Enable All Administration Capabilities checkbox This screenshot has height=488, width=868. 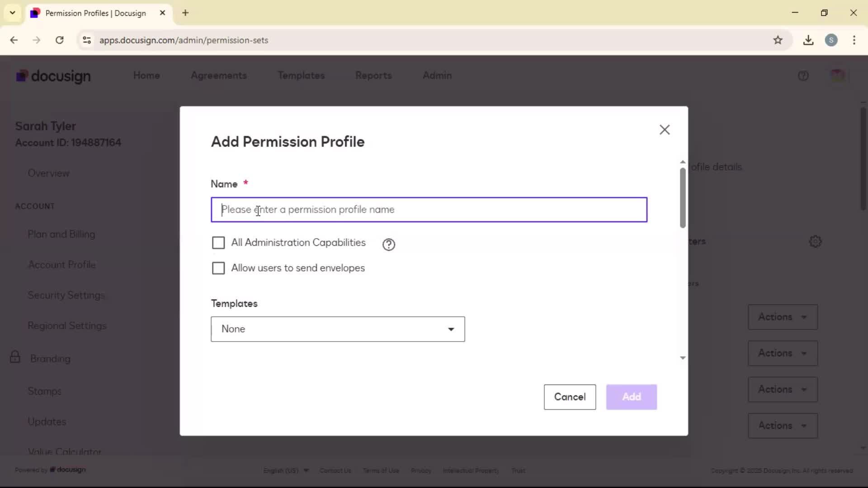click(x=218, y=243)
